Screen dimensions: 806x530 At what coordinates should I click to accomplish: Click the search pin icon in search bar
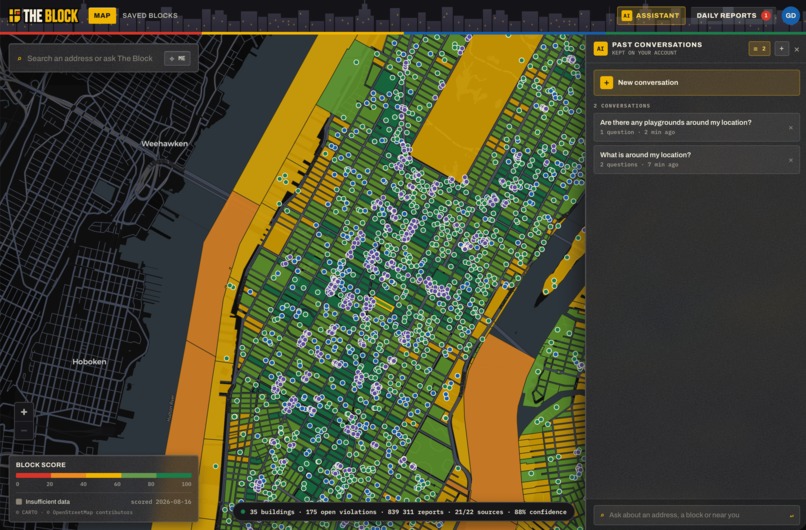tap(20, 59)
